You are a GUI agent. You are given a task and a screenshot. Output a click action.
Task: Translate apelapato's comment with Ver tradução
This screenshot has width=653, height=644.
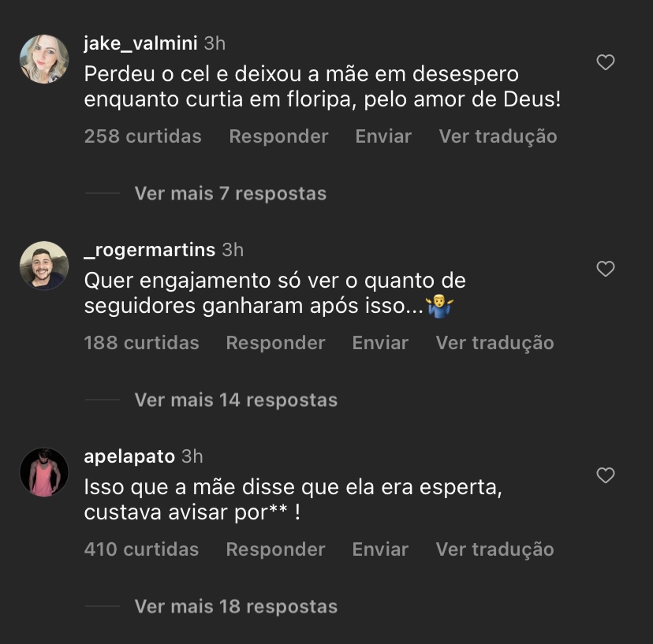(494, 549)
